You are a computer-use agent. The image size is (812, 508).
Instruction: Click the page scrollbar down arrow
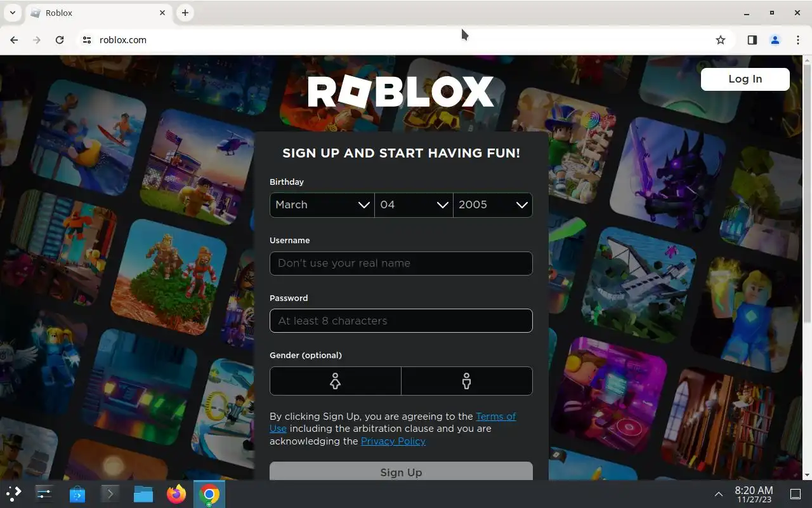point(807,475)
